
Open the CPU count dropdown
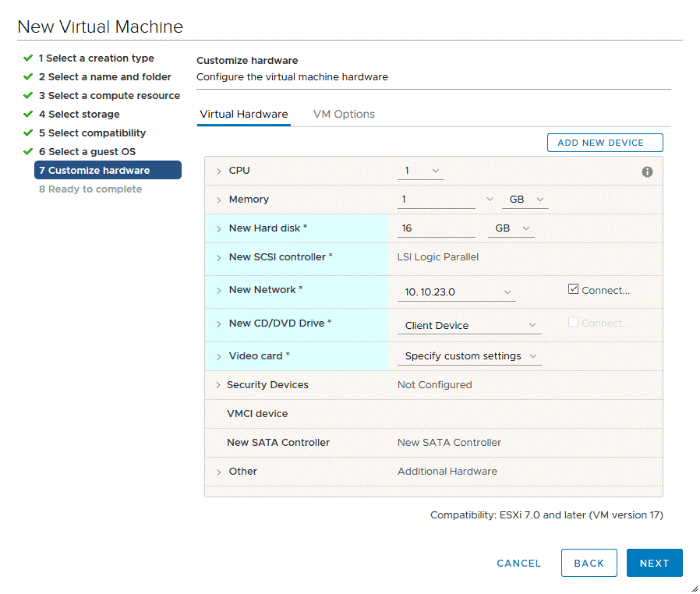(x=422, y=171)
